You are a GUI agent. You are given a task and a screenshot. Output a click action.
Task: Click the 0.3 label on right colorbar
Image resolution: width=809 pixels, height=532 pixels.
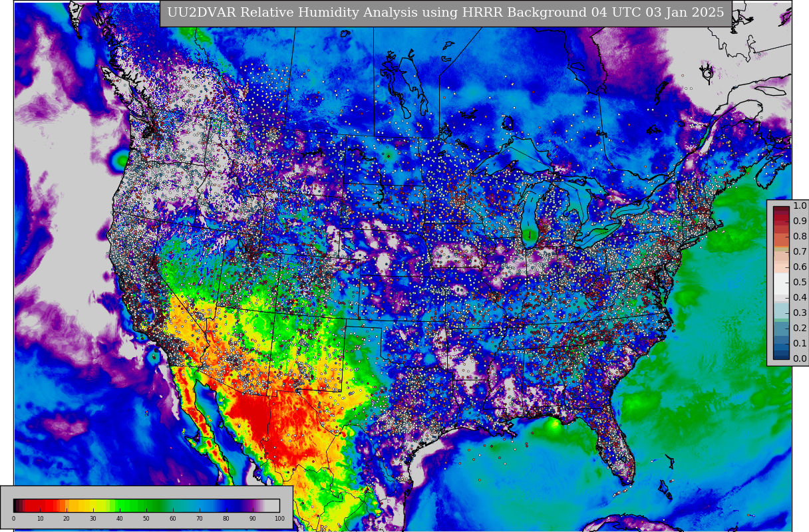click(x=800, y=313)
